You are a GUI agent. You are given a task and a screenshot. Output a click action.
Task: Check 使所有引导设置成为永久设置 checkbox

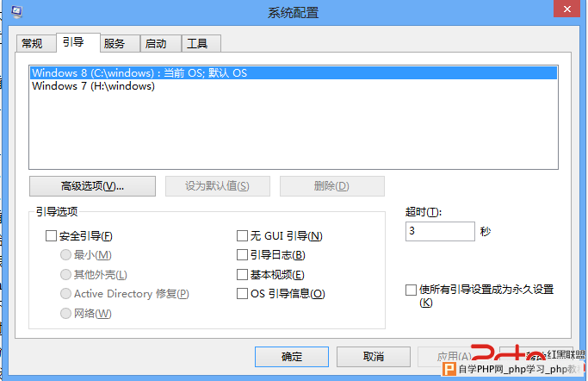click(x=411, y=290)
